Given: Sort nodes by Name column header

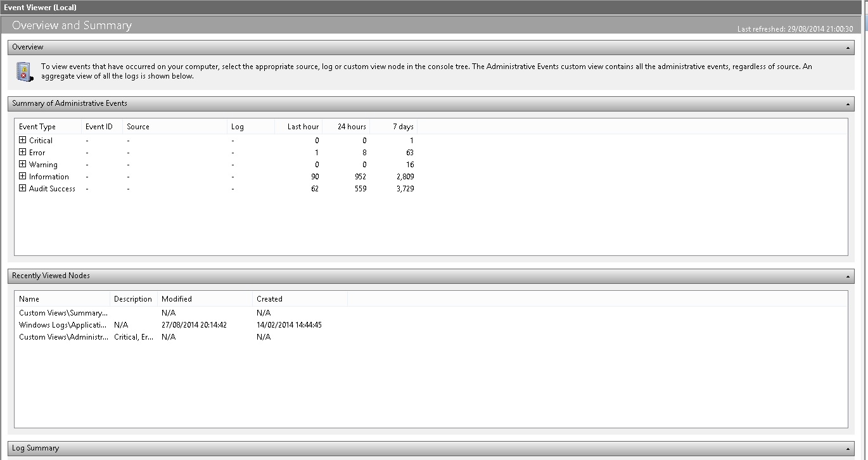Looking at the screenshot, I should pyautogui.click(x=63, y=299).
